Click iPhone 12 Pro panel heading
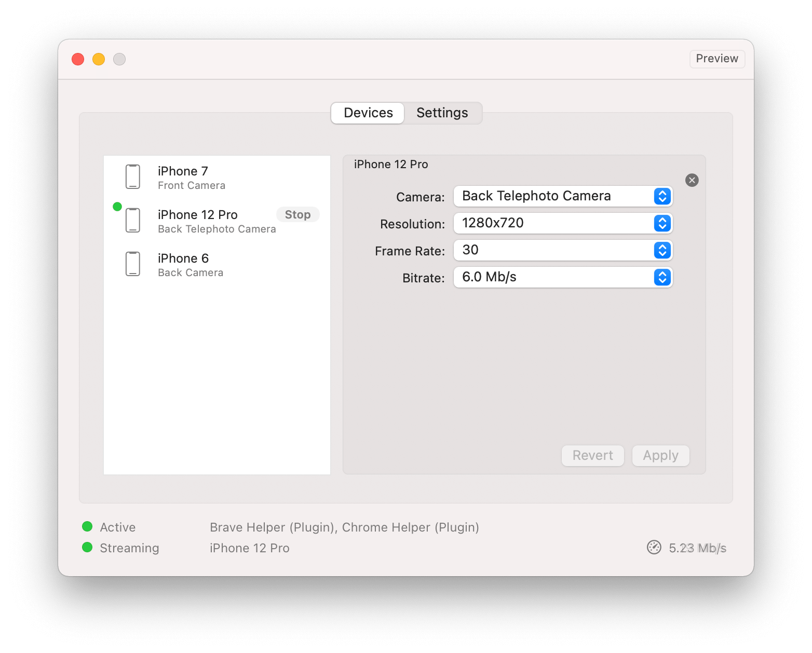Viewport: 812px width, 653px height. 391,165
